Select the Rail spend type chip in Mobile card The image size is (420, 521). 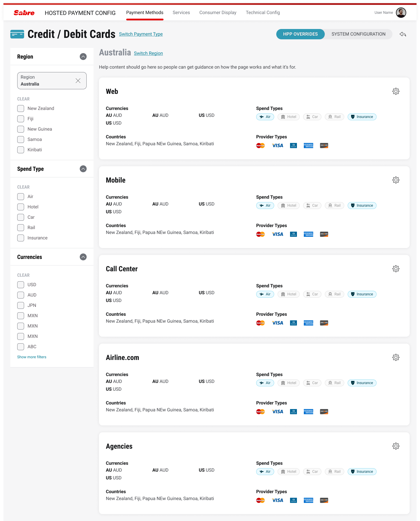[335, 206]
